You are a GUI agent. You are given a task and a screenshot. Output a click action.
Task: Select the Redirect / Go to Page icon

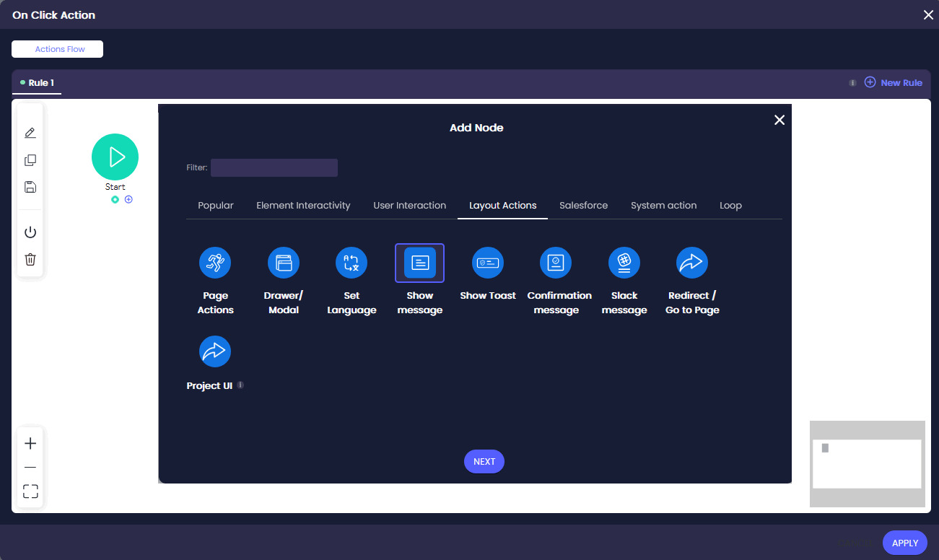coord(692,263)
